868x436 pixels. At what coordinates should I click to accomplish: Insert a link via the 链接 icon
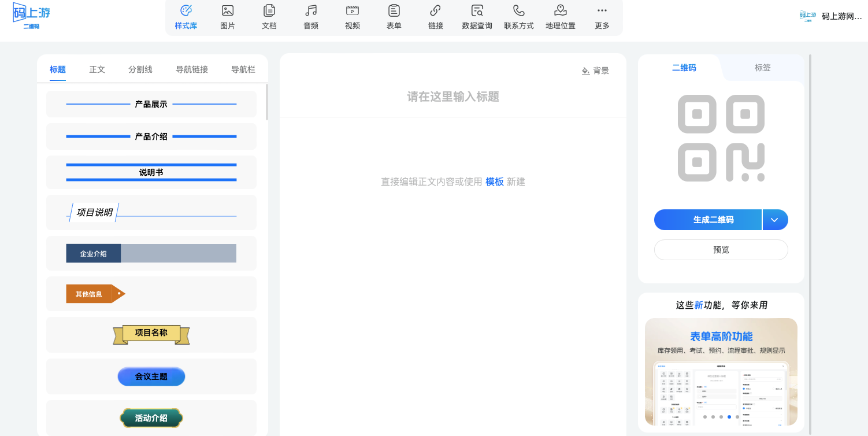click(436, 17)
